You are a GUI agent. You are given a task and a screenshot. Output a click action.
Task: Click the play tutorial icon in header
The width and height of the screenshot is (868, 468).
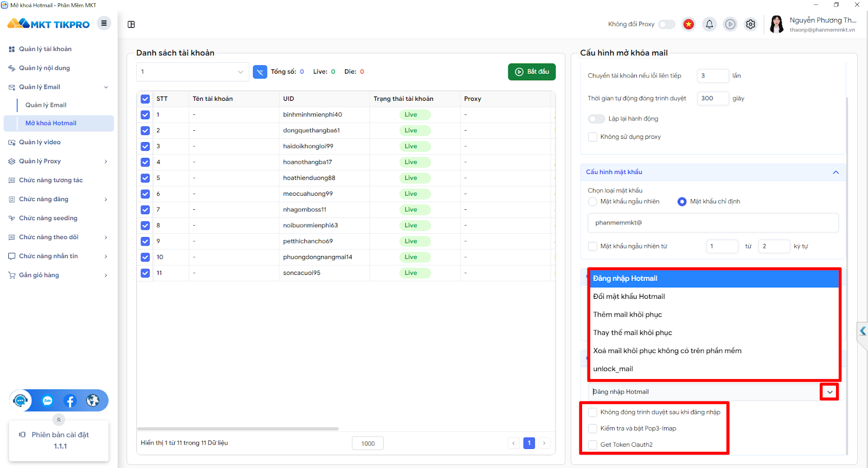click(730, 24)
